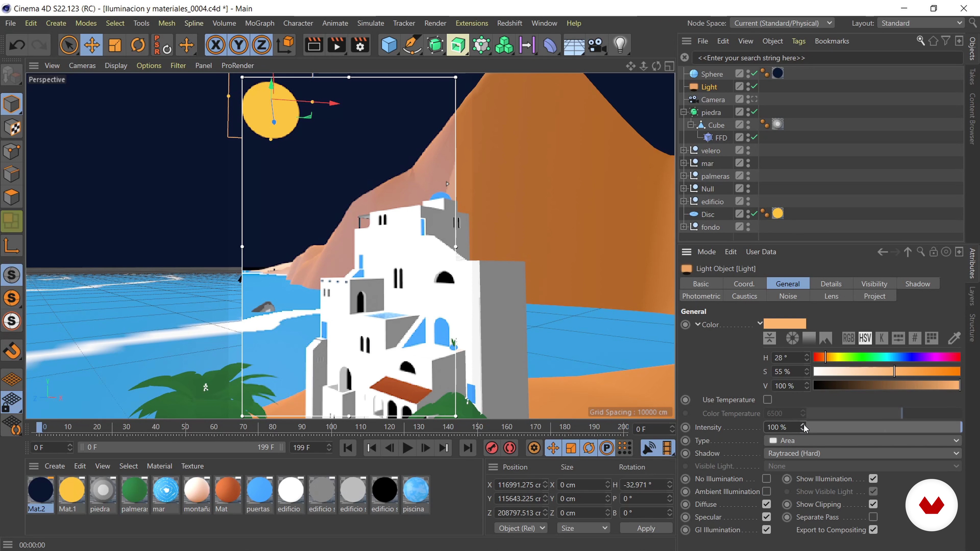Click the Undo arrow icon
This screenshot has width=980, height=551.
pos(17,45)
